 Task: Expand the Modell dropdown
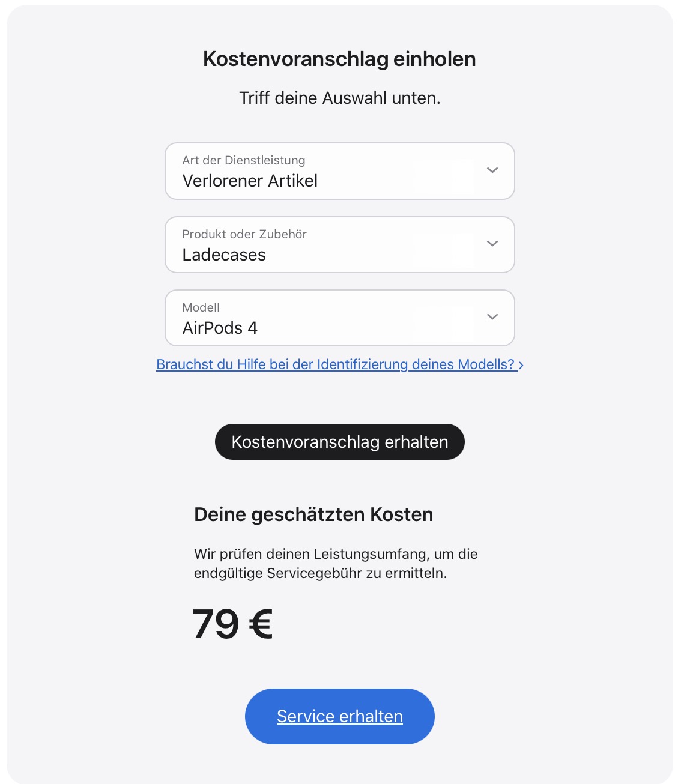pyautogui.click(x=339, y=318)
